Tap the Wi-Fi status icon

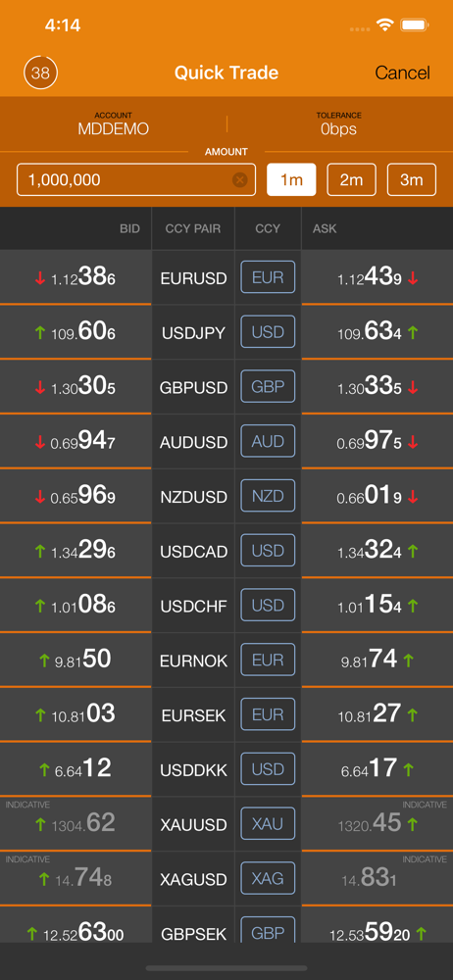coord(384,25)
